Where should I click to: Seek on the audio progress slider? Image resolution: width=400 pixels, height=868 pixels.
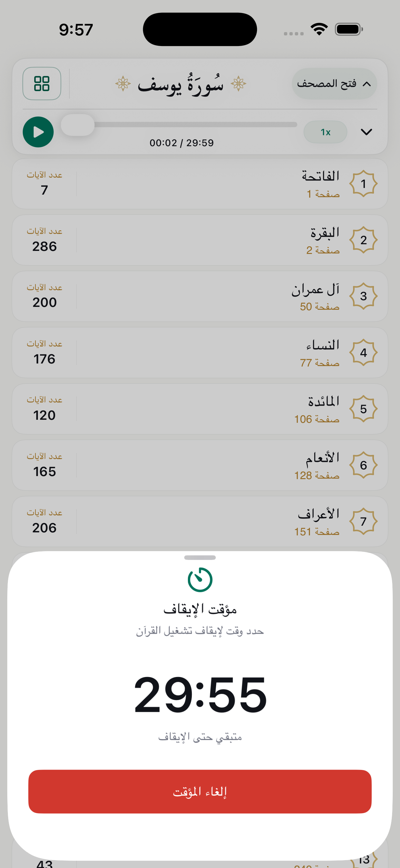(x=179, y=125)
